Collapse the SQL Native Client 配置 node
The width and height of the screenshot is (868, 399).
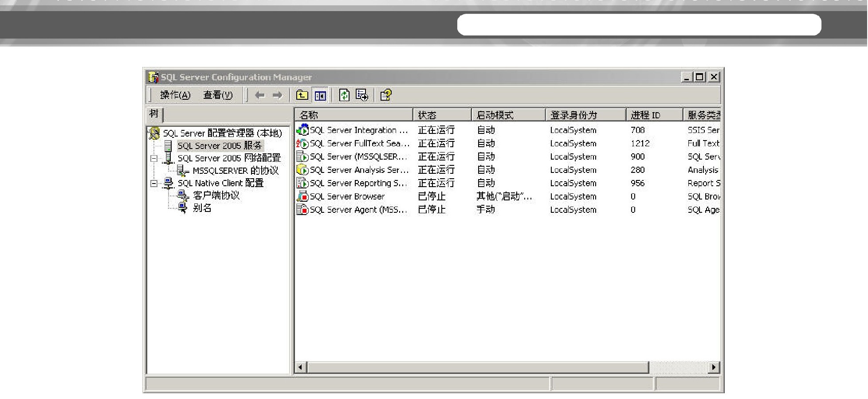pos(153,183)
